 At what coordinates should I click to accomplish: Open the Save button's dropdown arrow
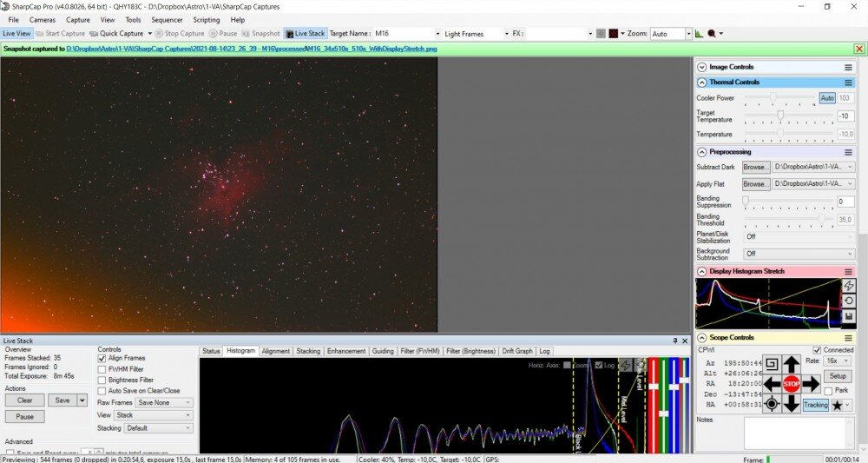tap(82, 400)
